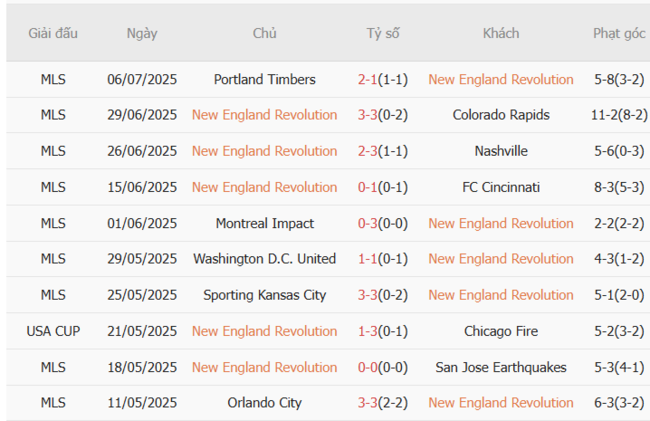This screenshot has height=421, width=650.
Task: Open the Washington D.C. United link
Action: [265, 259]
